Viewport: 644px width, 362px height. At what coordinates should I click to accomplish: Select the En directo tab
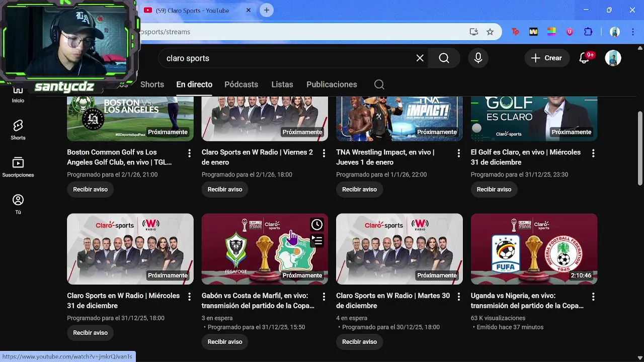pos(194,84)
